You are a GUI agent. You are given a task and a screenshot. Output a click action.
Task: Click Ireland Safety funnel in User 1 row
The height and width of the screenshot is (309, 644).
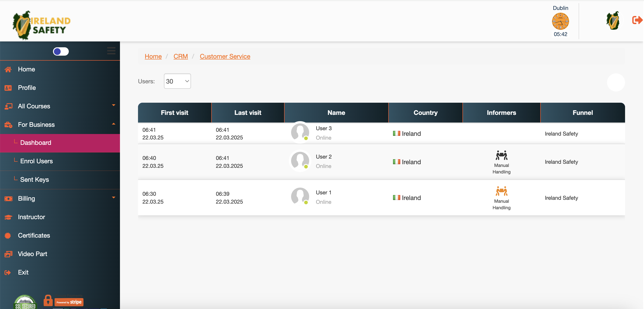point(561,198)
